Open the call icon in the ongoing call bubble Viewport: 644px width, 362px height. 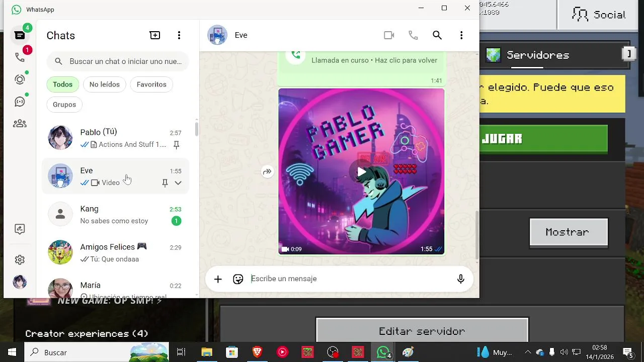(x=296, y=56)
